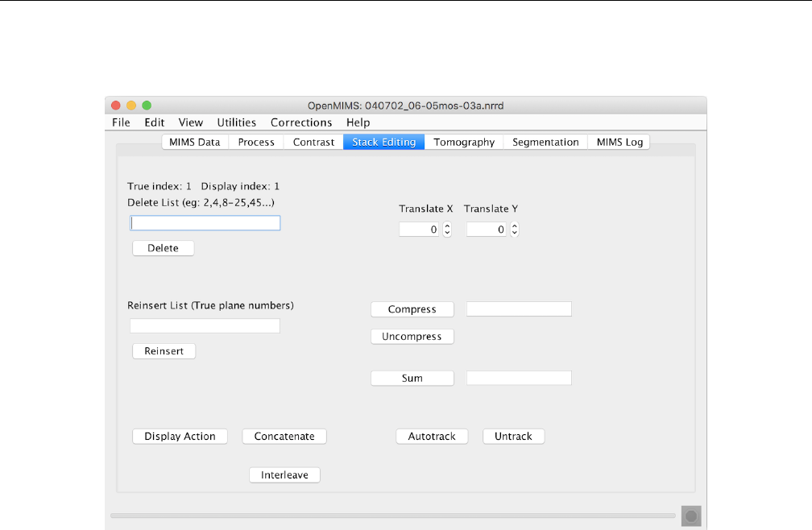Close the OpenMIMS window
Viewport: 812px width, 530px height.
(116, 106)
